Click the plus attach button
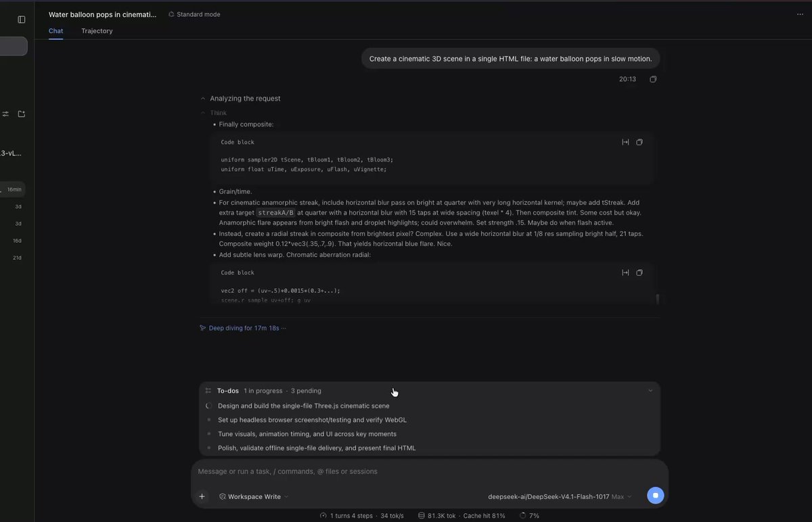 pos(202,496)
